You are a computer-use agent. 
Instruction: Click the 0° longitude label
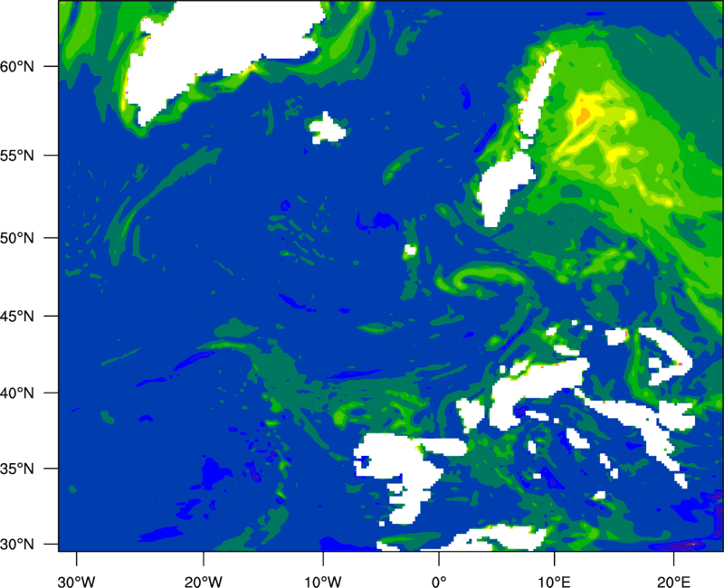click(x=439, y=582)
